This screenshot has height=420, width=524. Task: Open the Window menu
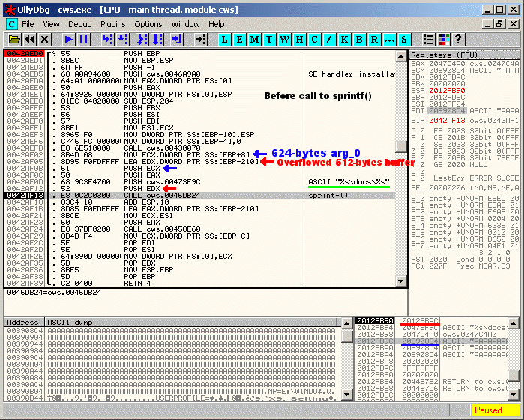click(x=185, y=24)
